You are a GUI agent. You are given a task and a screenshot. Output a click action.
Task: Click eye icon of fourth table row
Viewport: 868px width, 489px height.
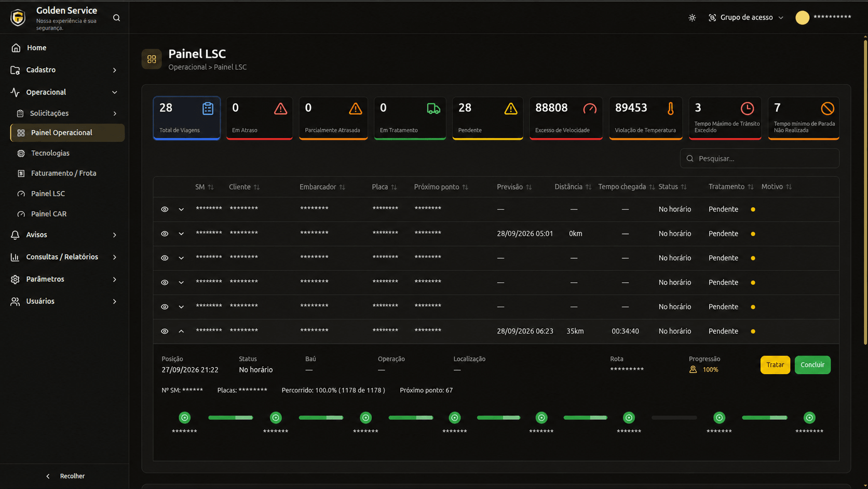165,283
